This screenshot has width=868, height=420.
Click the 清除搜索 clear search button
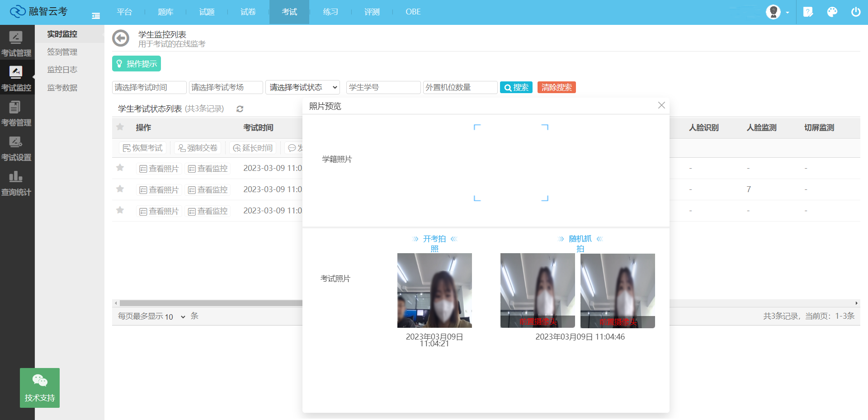pos(557,87)
